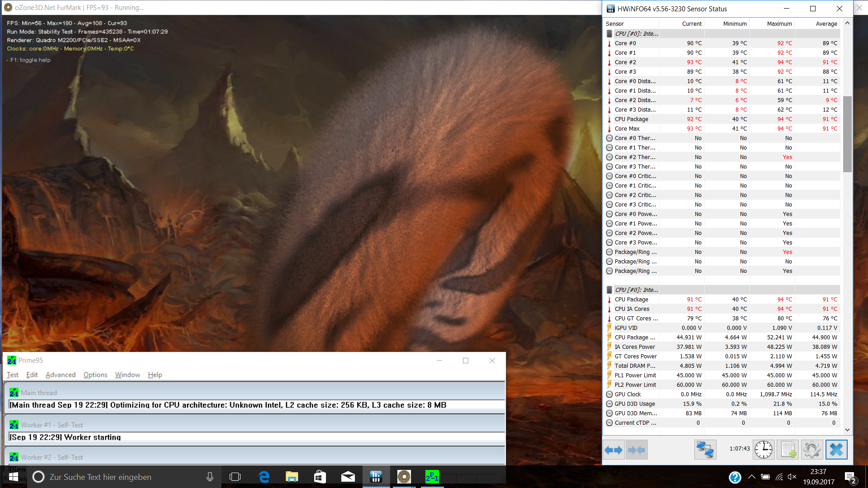The image size is (868, 488).
Task: Switch to FurMark taskbar icon
Action: (x=404, y=477)
